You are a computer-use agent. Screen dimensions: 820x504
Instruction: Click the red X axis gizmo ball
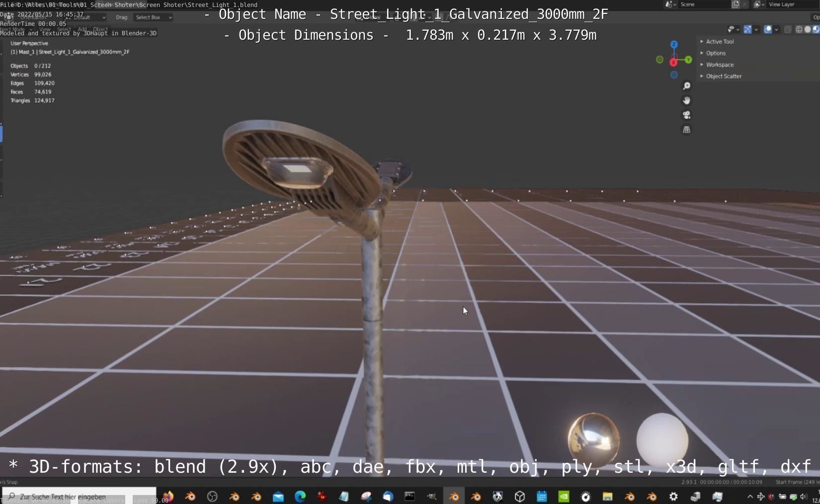(673, 63)
